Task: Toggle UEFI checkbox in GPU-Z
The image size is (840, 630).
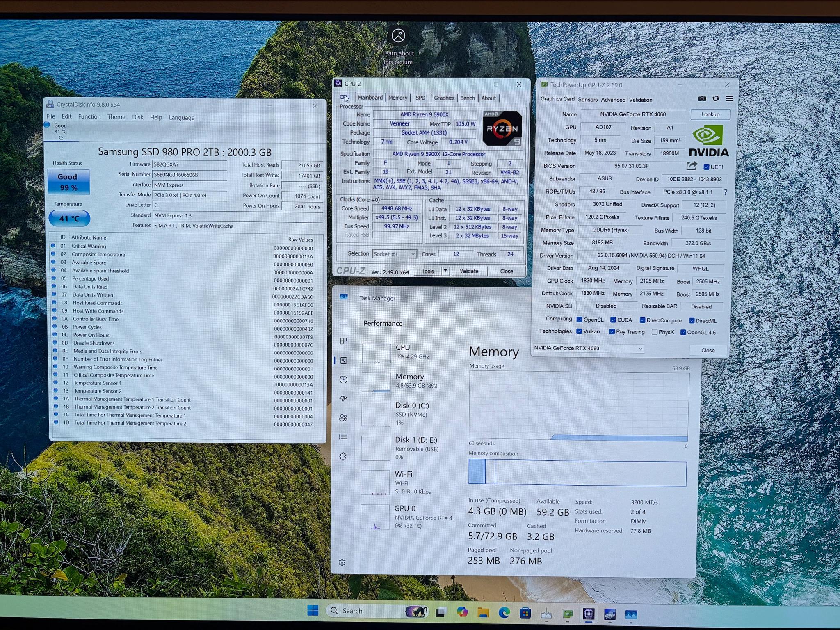Action: 706,167
